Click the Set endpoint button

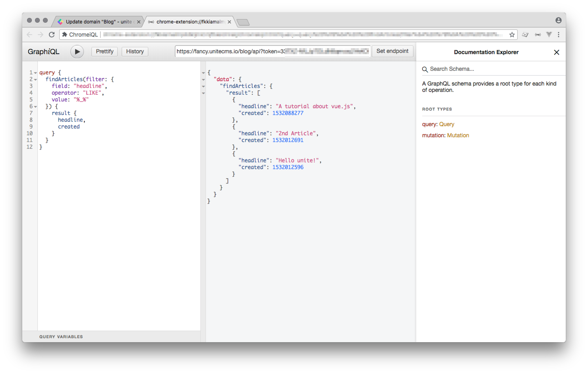(x=392, y=51)
